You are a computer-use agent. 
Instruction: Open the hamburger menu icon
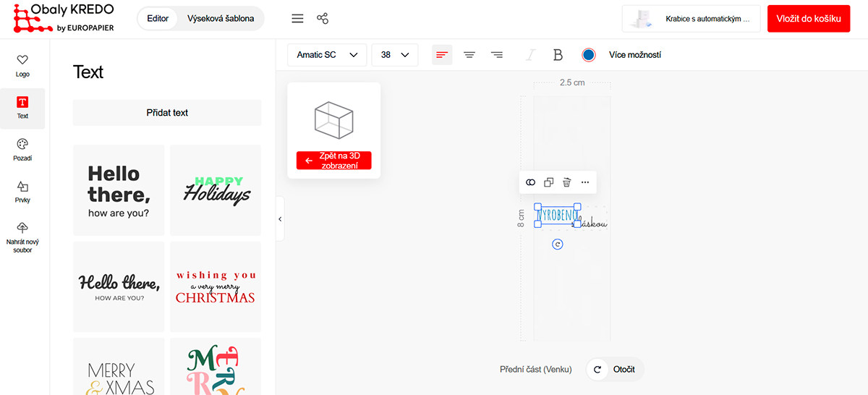[x=297, y=19]
